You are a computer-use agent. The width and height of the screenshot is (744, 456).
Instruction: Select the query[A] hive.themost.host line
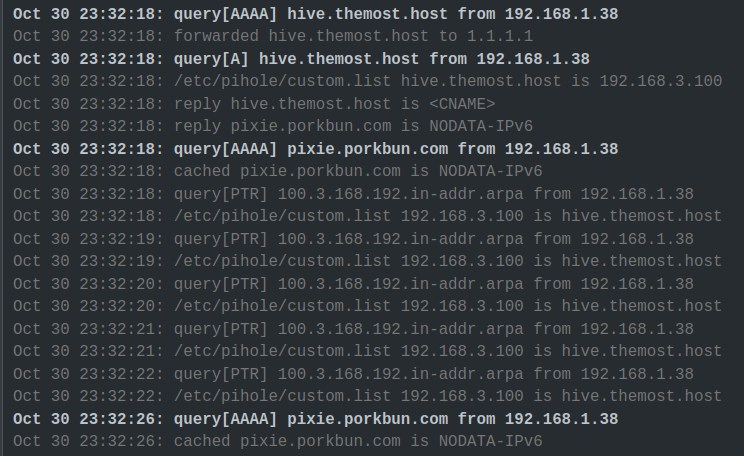301,59
